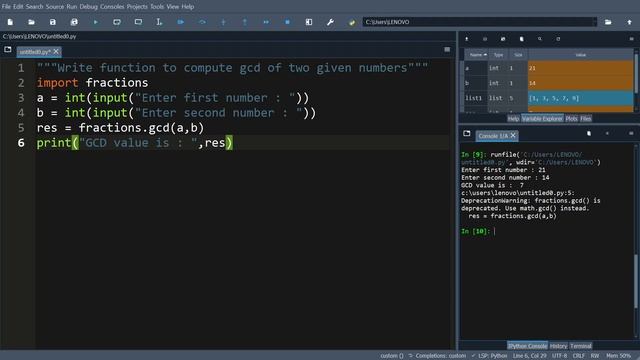This screenshot has width=640, height=360.
Task: Open a file with the toolbar folder icon
Action: click(31, 22)
